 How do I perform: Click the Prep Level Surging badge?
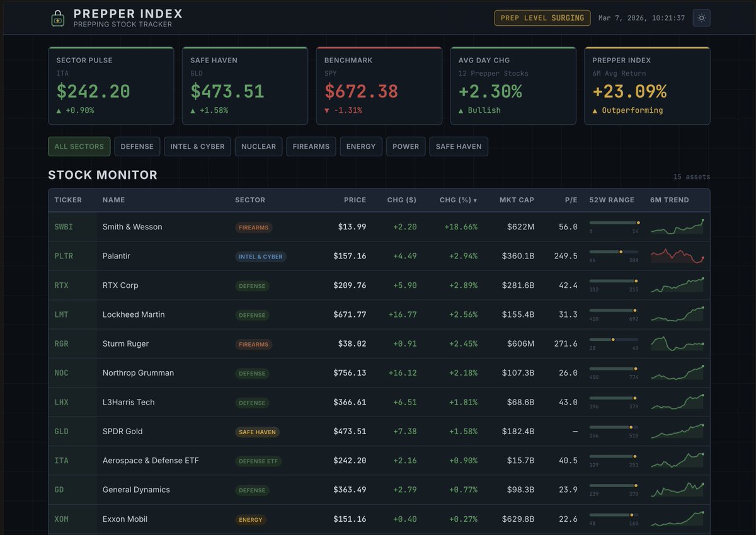pyautogui.click(x=542, y=18)
